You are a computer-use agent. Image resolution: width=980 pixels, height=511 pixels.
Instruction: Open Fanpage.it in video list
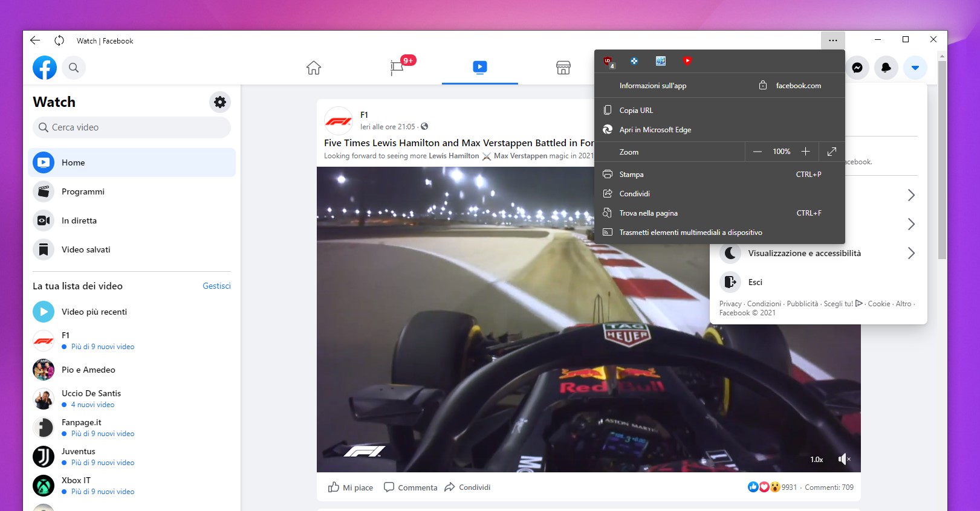pyautogui.click(x=132, y=428)
